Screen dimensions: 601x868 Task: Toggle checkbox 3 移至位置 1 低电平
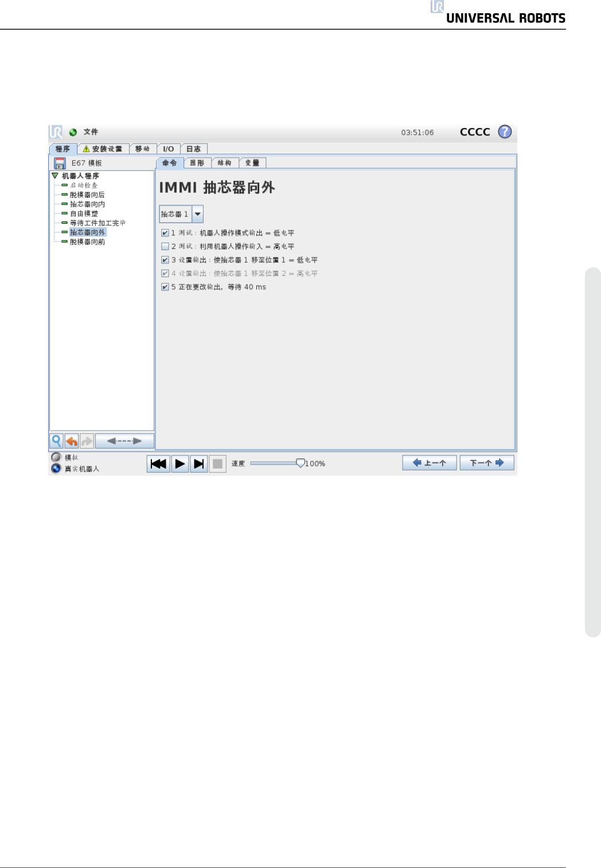[x=165, y=260]
